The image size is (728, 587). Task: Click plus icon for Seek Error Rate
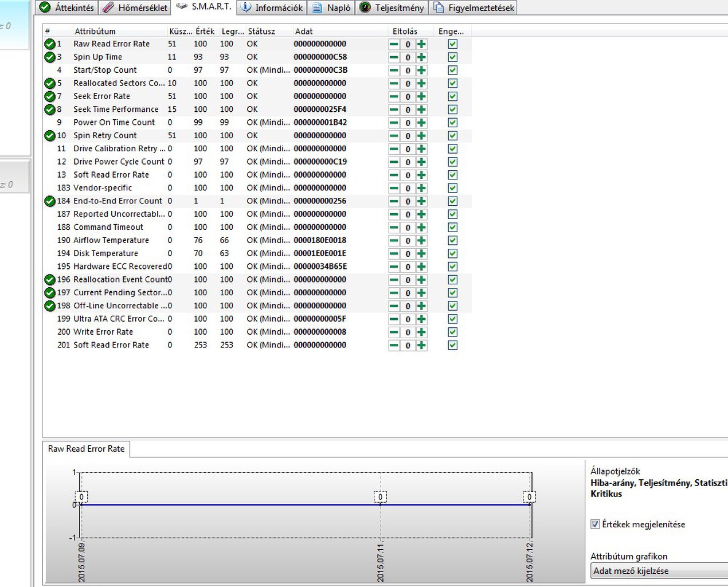(x=421, y=97)
